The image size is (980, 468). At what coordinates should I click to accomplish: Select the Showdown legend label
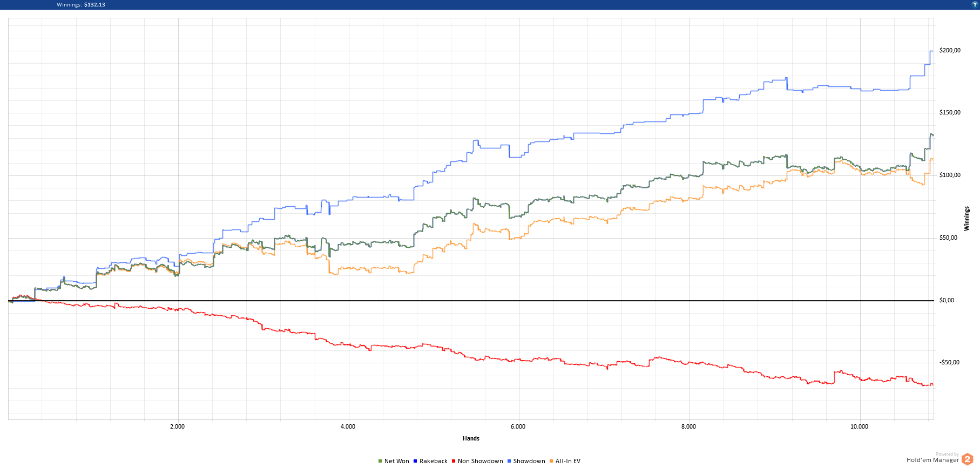529,461
